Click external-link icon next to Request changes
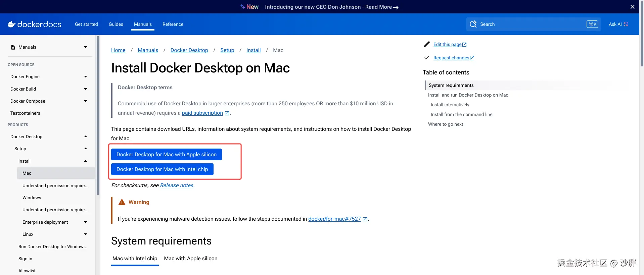 (472, 58)
